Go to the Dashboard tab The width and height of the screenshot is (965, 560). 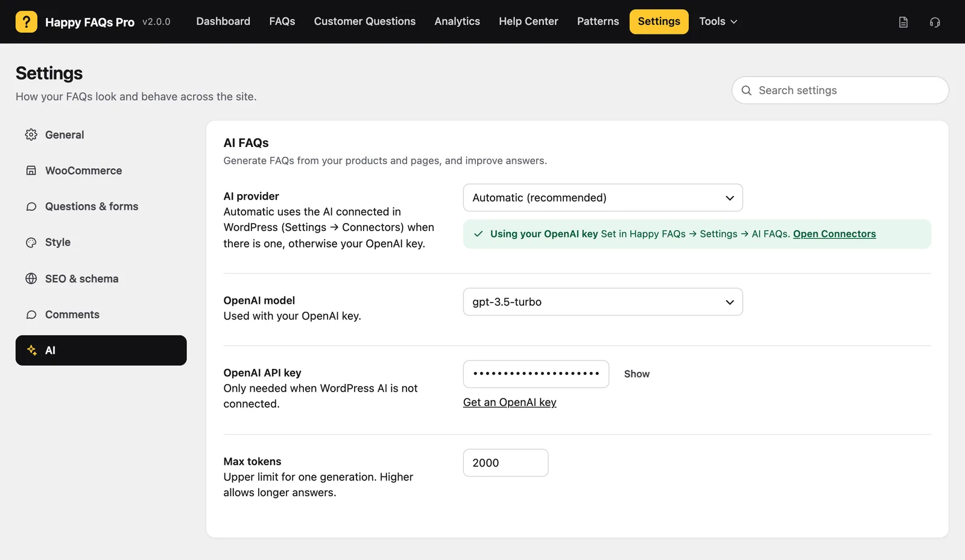(x=223, y=22)
